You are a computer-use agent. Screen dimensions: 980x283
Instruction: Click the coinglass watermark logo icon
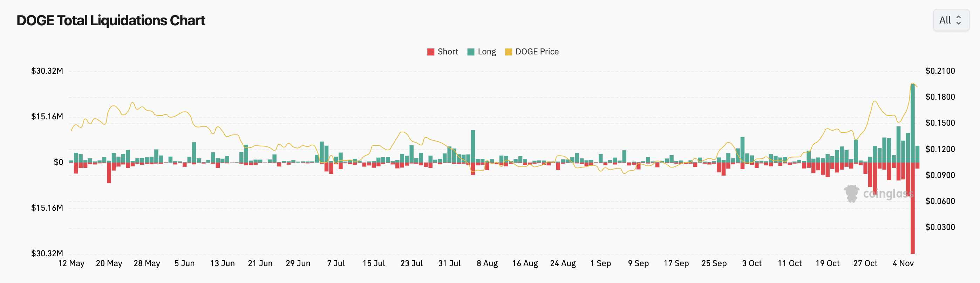(851, 193)
